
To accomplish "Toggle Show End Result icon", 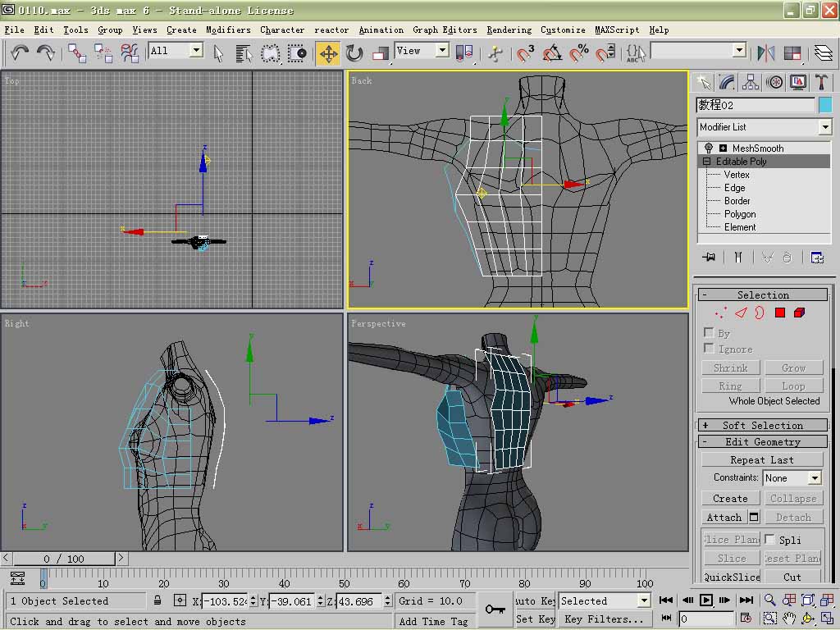I will pos(738,258).
